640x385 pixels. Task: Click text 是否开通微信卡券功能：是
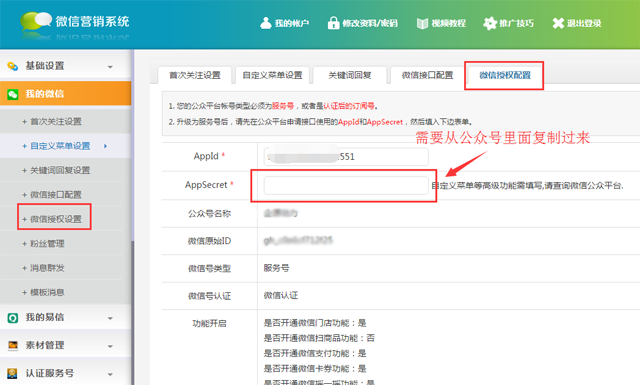pyautogui.click(x=315, y=369)
